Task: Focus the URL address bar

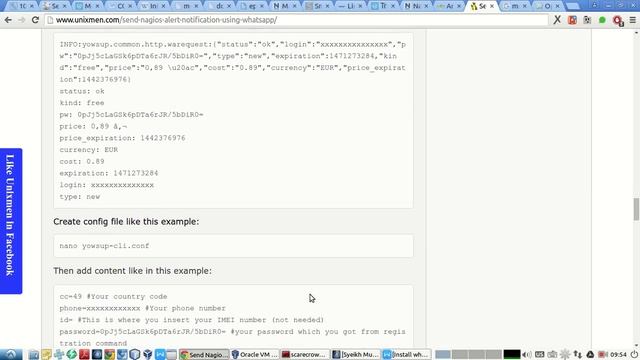Action: point(297,20)
